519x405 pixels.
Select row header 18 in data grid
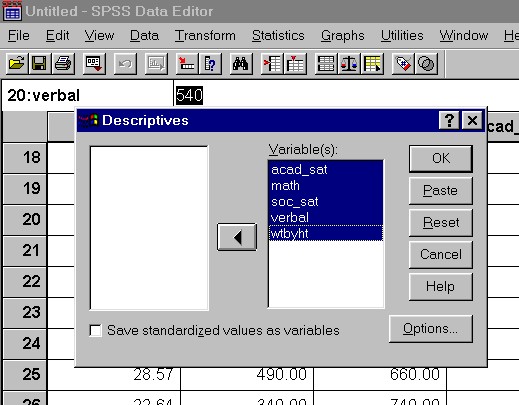25,157
